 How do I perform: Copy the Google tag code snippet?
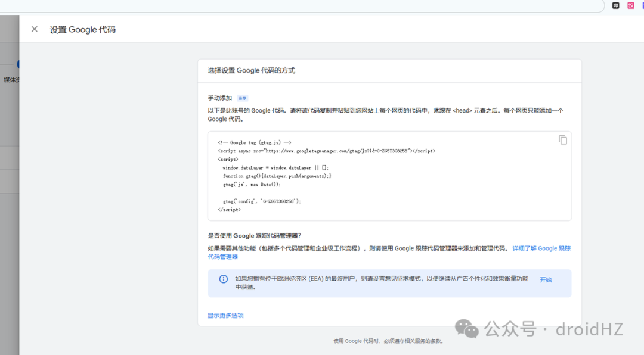tap(563, 140)
